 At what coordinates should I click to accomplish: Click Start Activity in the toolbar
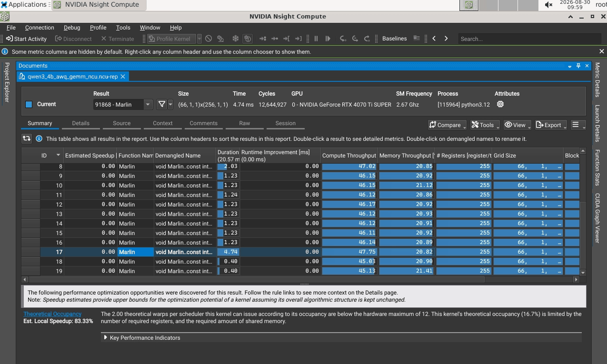pos(27,39)
